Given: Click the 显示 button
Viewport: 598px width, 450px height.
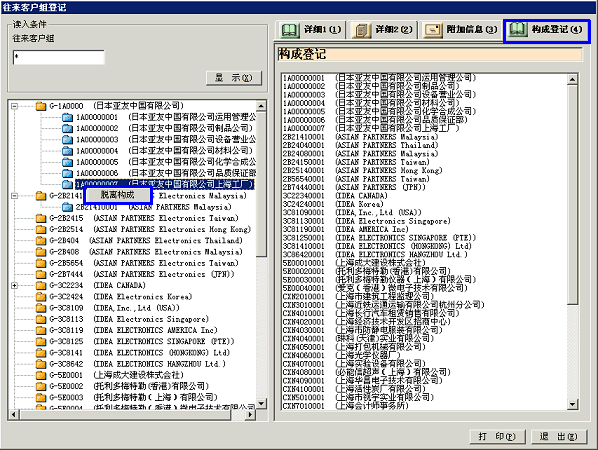Looking at the screenshot, I should click(234, 78).
